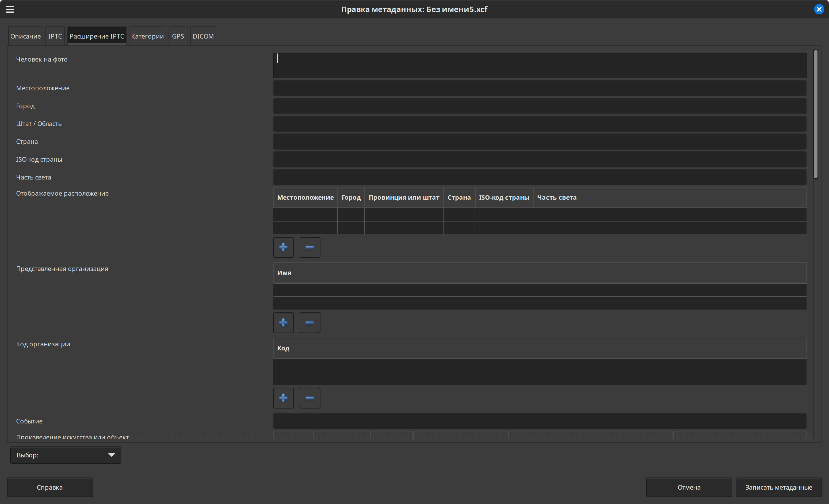The height and width of the screenshot is (504, 829).
Task: Add a row to the Отображаемое расположение table
Action: (283, 247)
